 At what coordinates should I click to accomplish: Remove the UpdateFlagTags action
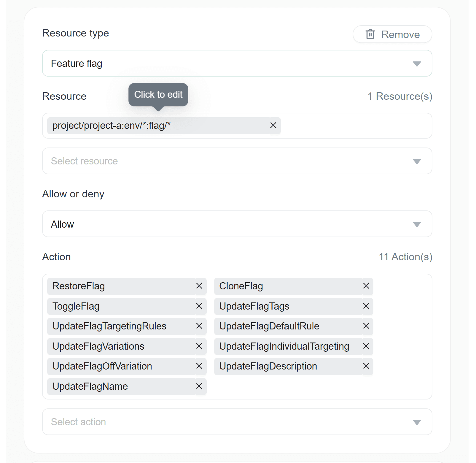pyautogui.click(x=366, y=306)
